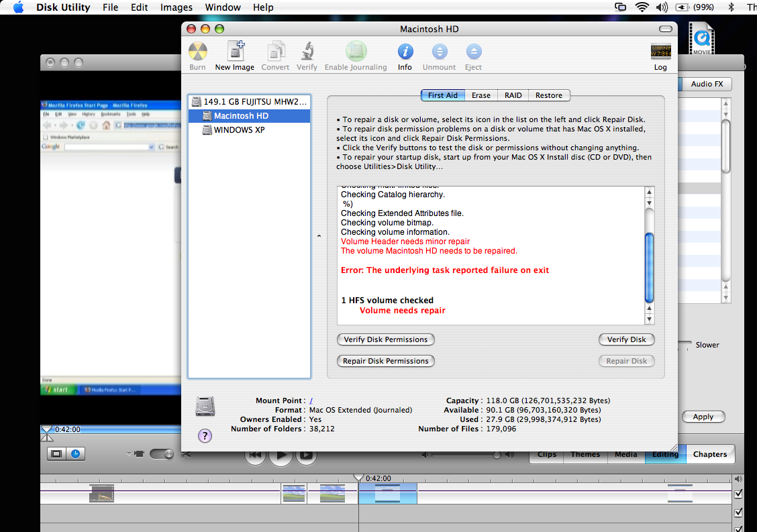Open the Apple menu
This screenshot has width=757, height=532.
pos(18,7)
